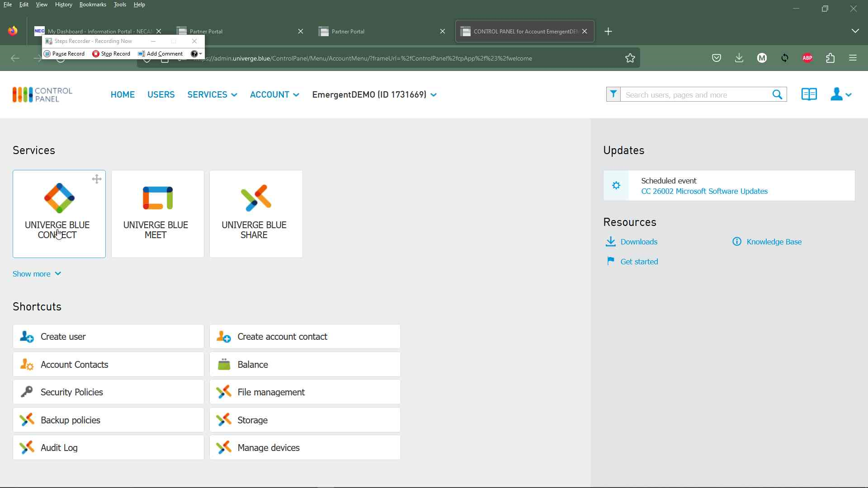This screenshot has width=868, height=488.
Task: Open the File menu
Action: pyautogui.click(x=8, y=5)
